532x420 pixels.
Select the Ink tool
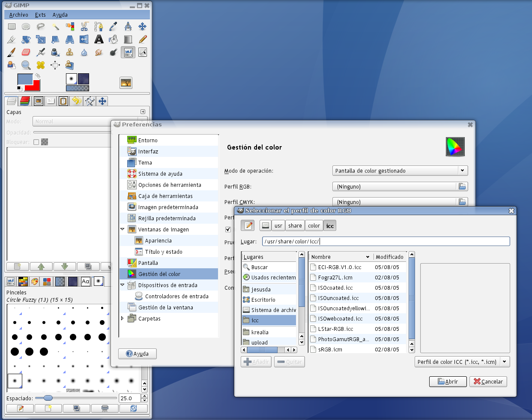coord(55,52)
